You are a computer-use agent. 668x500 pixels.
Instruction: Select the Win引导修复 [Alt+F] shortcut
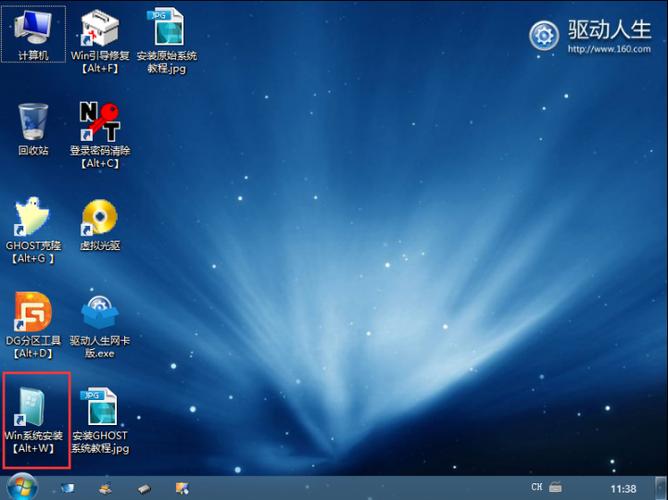[x=100, y=41]
